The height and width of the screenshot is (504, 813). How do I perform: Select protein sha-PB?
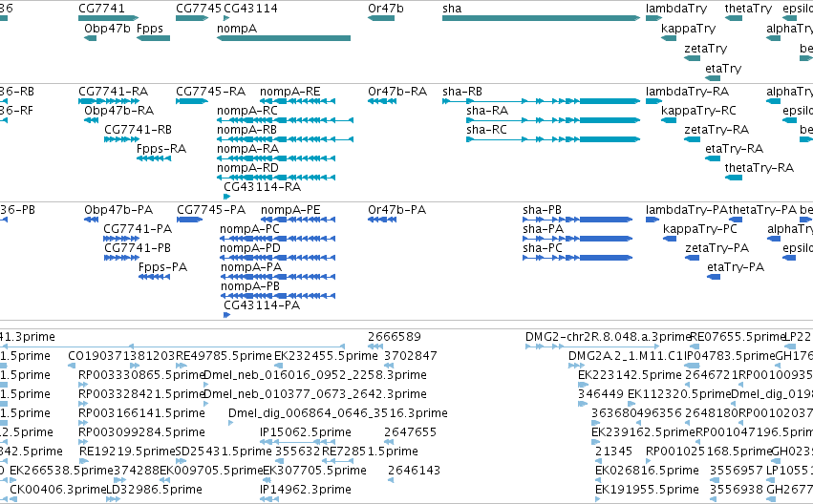[x=543, y=210]
